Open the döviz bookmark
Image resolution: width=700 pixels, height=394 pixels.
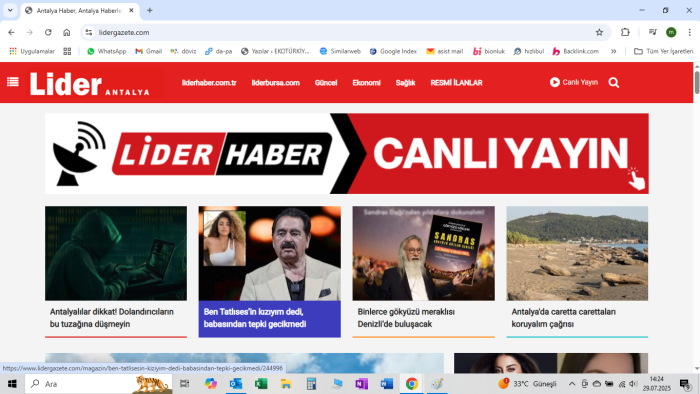click(x=183, y=51)
